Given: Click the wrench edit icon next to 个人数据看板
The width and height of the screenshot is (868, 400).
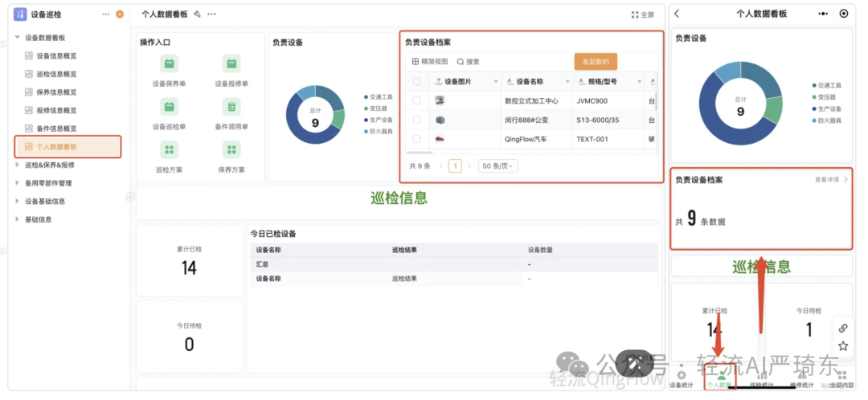Looking at the screenshot, I should coord(197,14).
